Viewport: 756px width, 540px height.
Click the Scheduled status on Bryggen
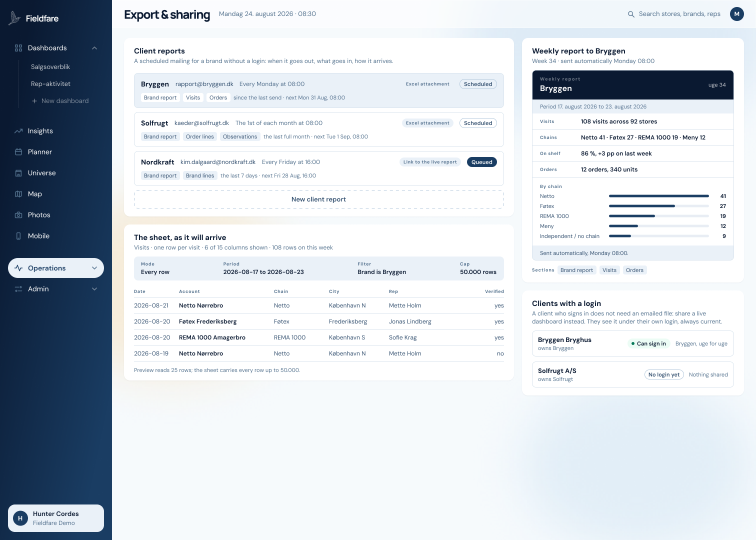(x=478, y=84)
